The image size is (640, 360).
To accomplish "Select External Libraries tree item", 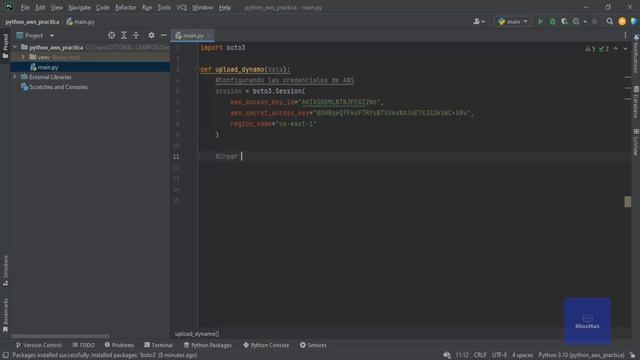I will point(46,77).
